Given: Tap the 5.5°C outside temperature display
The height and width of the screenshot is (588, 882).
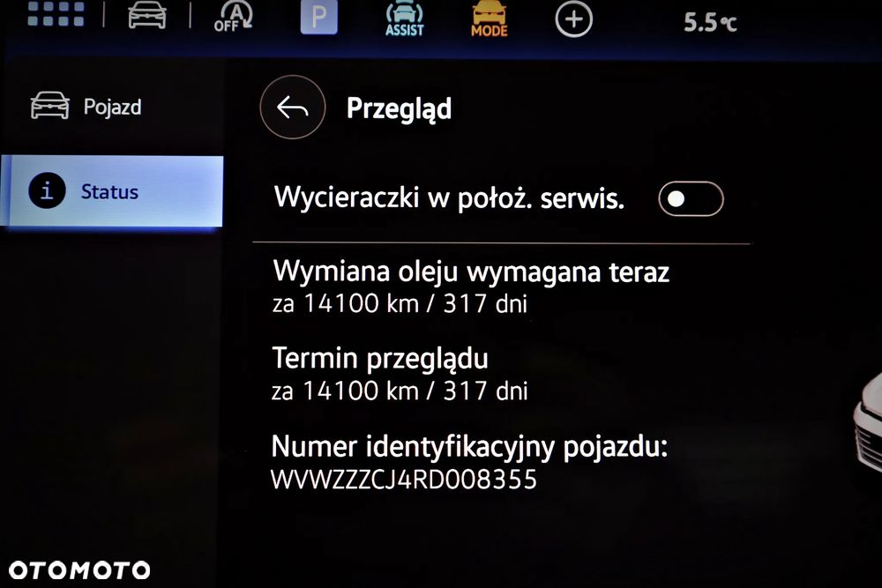Looking at the screenshot, I should (710, 23).
